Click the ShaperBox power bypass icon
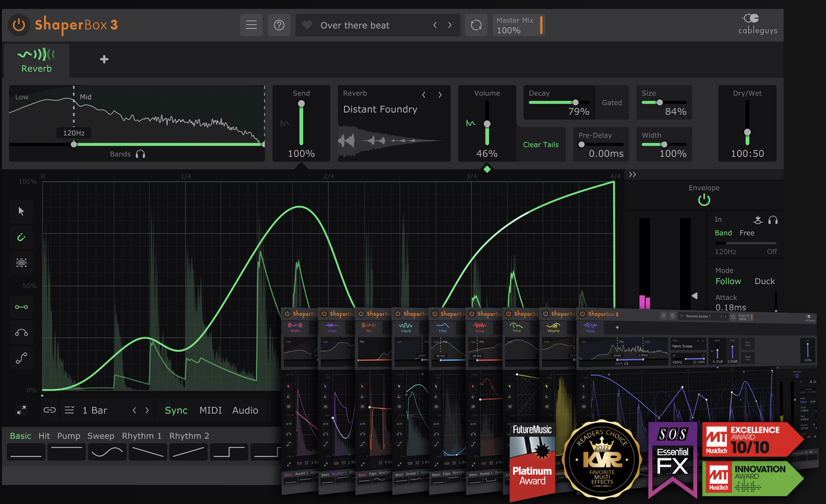 click(19, 25)
